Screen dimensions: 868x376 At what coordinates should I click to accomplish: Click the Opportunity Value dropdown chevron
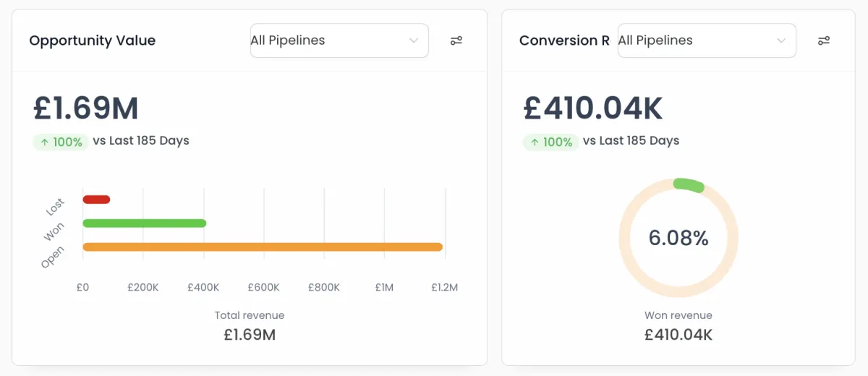[414, 40]
